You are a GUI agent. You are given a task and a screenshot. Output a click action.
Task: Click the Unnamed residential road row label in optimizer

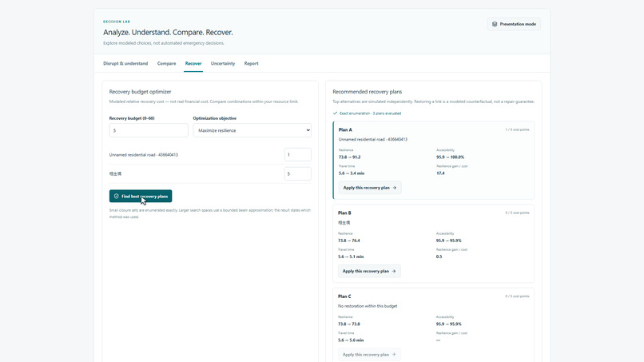click(x=143, y=155)
